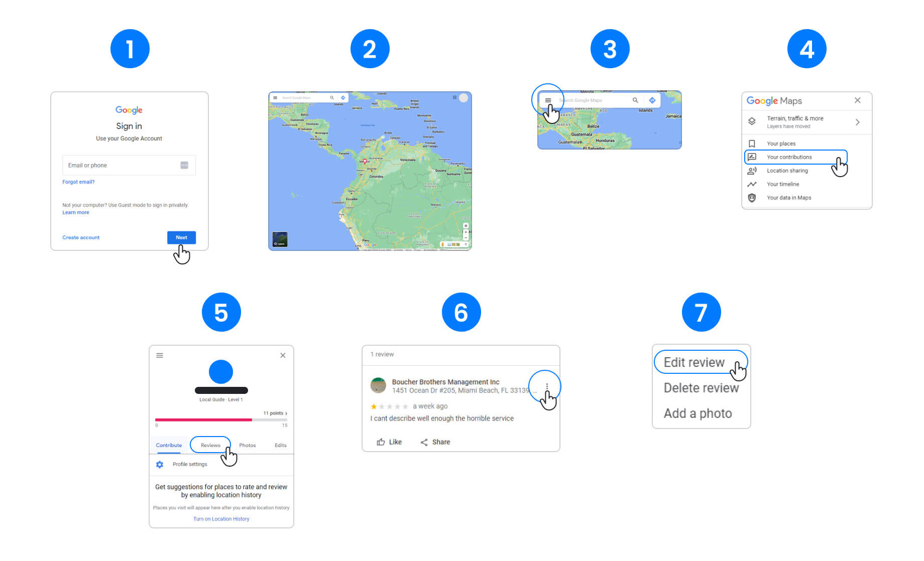This screenshot has height=561, width=924.
Task: Switch to the Edits tab
Action: pos(281,445)
